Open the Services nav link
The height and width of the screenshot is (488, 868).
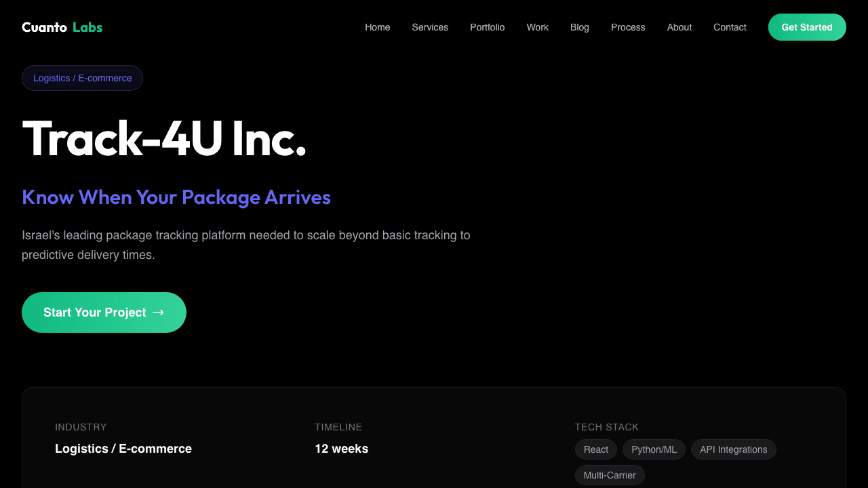point(430,27)
